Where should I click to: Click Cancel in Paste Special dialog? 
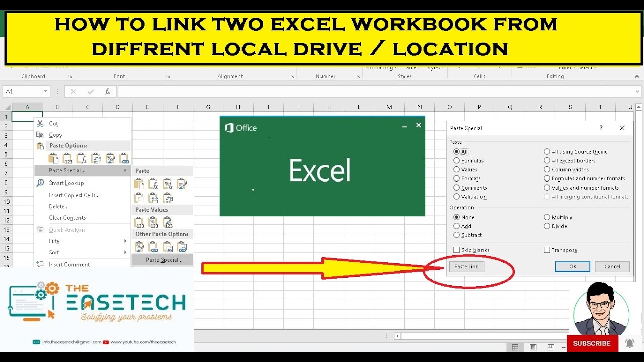click(612, 267)
